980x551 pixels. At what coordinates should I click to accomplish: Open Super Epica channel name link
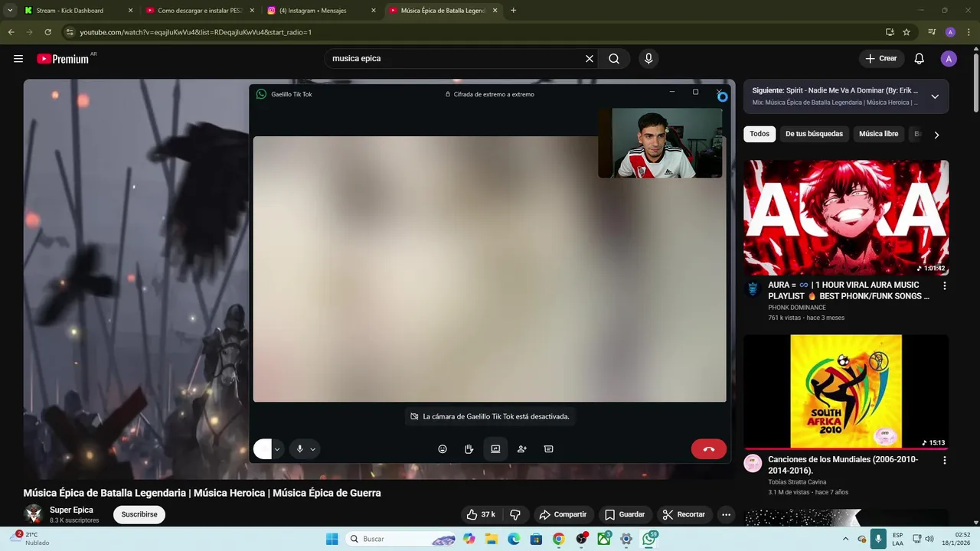coord(71,510)
